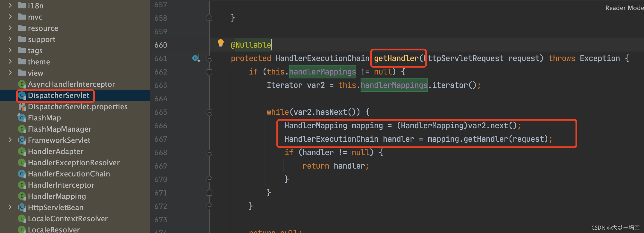Click the fold end marker on line 670
This screenshot has width=644, height=233.
(209, 179)
